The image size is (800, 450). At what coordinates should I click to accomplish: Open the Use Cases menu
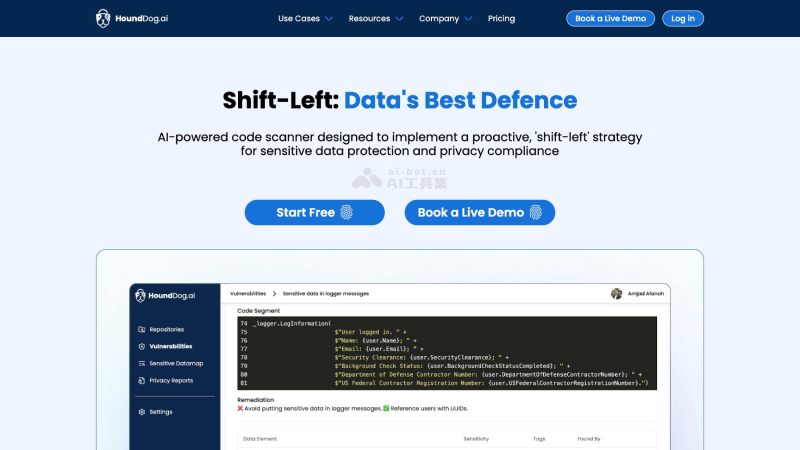(x=299, y=18)
